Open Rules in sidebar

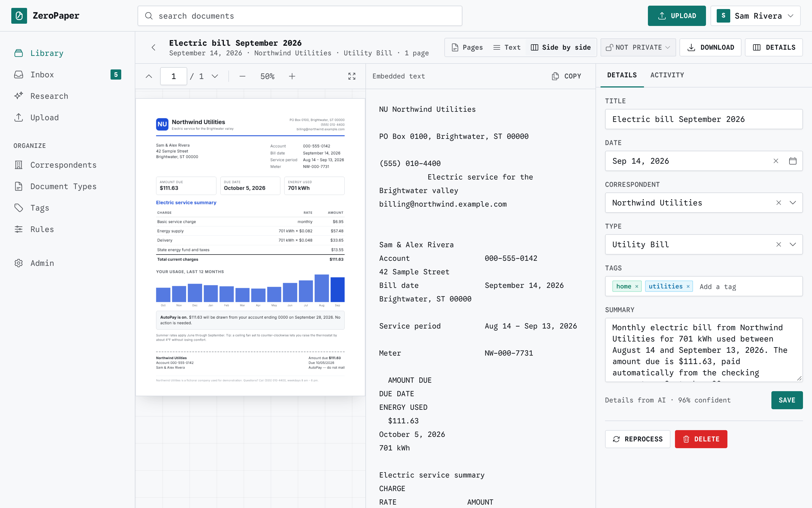(67, 229)
